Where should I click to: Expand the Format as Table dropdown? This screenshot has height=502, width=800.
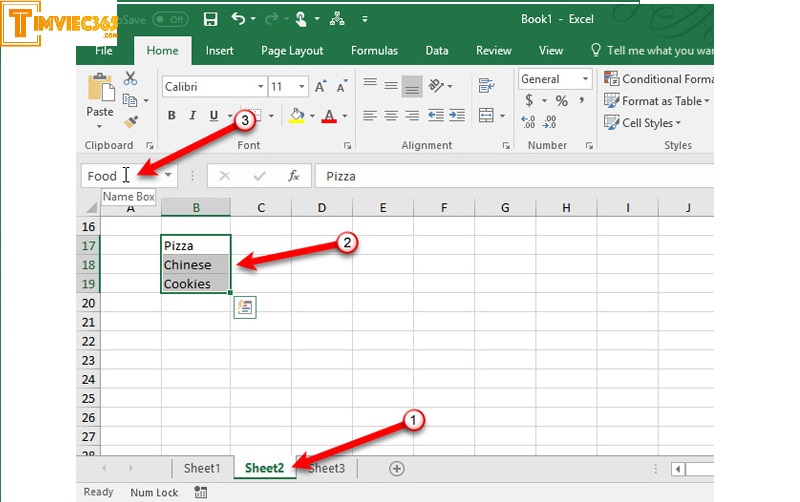tap(707, 101)
